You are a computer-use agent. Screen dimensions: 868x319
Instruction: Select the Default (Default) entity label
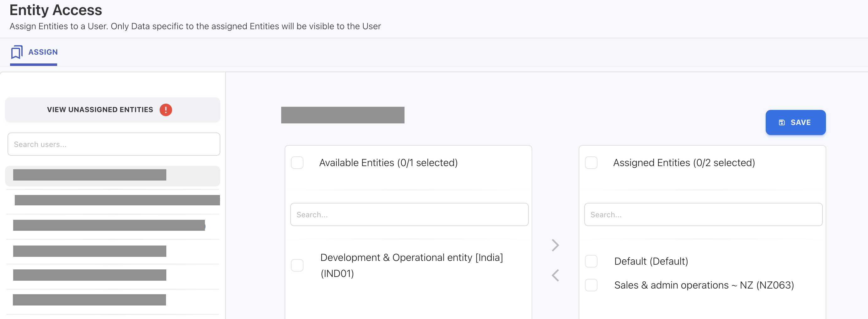(x=651, y=261)
